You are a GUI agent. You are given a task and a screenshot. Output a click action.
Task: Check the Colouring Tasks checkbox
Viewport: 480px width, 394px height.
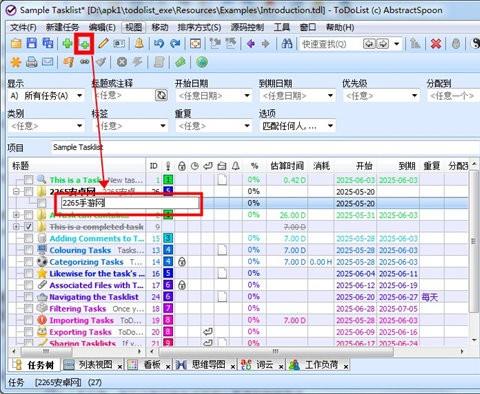[29, 250]
